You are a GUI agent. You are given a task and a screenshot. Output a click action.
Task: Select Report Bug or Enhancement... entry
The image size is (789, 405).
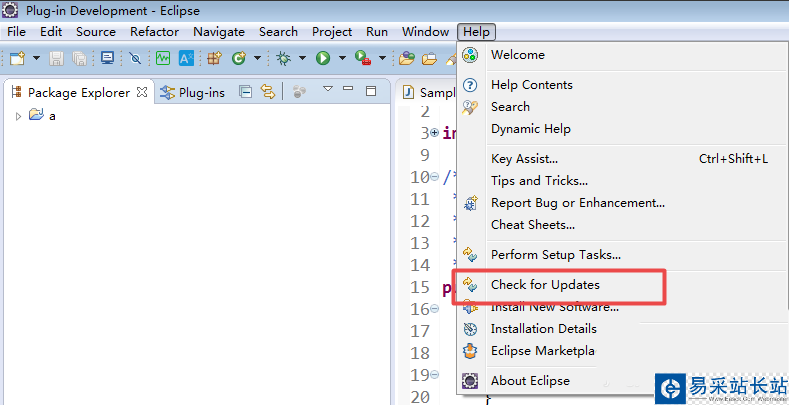click(x=622, y=203)
